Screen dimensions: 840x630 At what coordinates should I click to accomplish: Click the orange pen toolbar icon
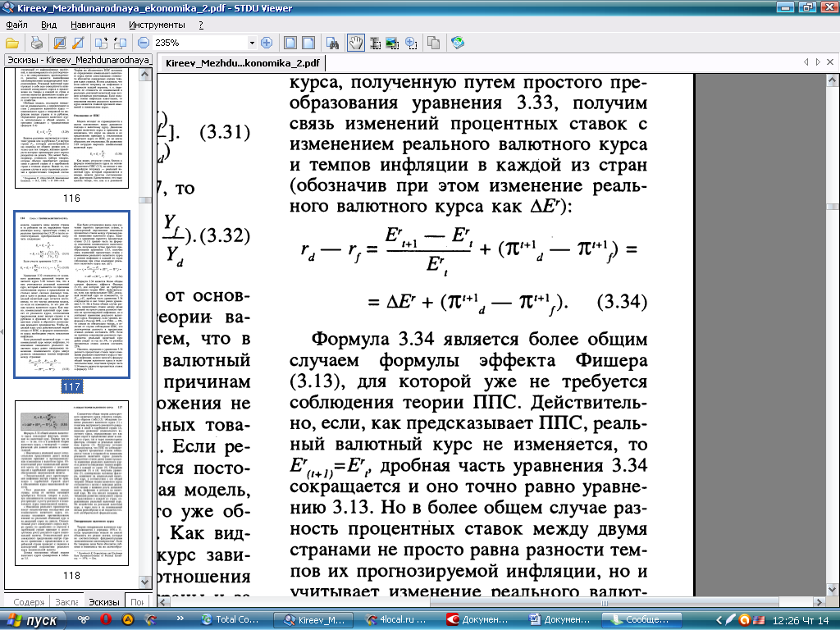point(78,43)
